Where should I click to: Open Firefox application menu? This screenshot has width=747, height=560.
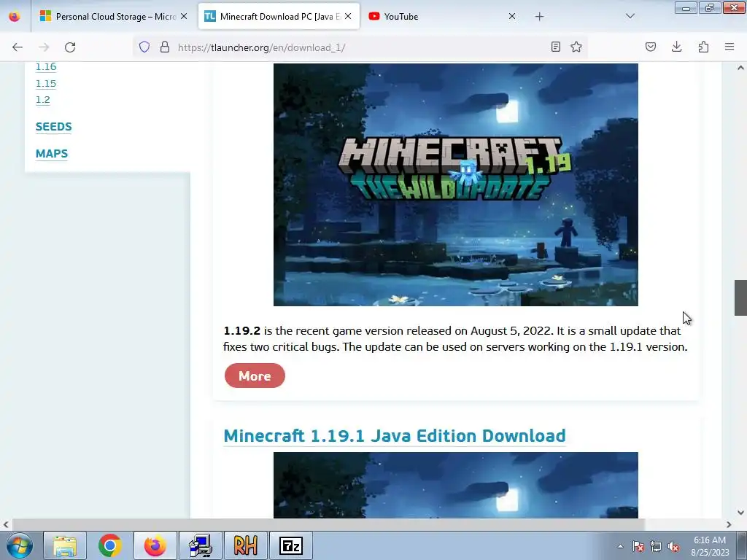click(729, 47)
